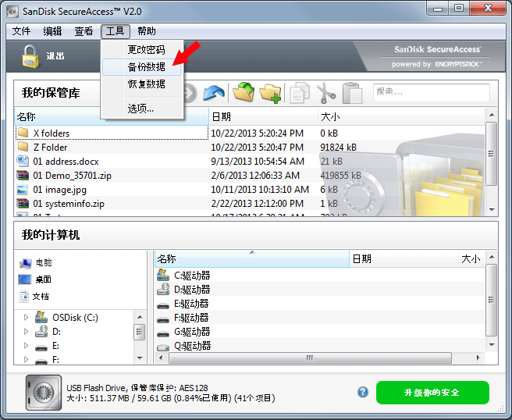Viewport: 512px width, 420px height.
Task: Choose 恢复数据 in the open menu
Action: 146,84
